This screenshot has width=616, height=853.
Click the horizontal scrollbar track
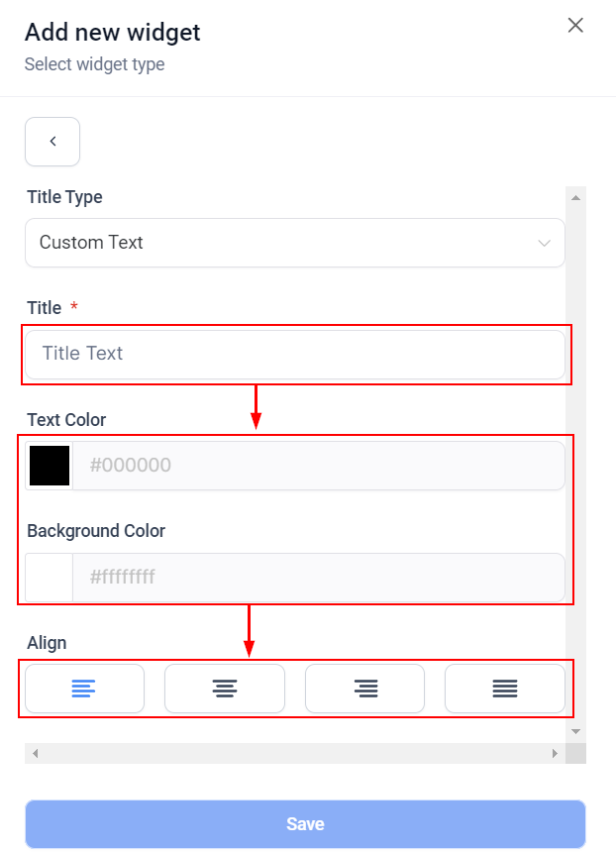pos(297,754)
